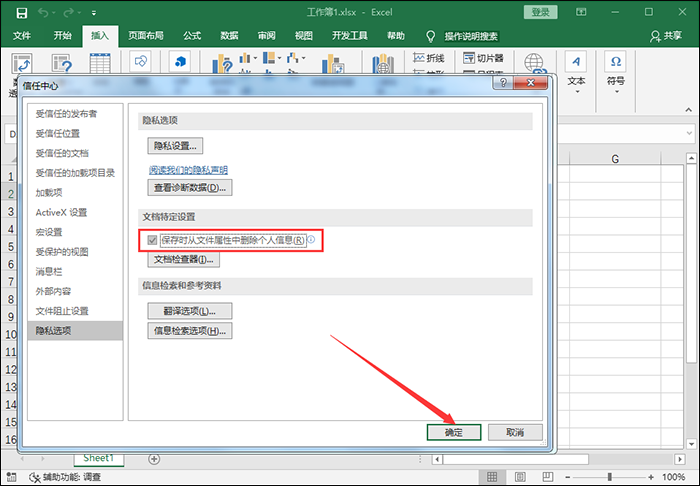The height and width of the screenshot is (486, 700).
Task: Switch to the 帮助 Help tab
Action: (396, 36)
